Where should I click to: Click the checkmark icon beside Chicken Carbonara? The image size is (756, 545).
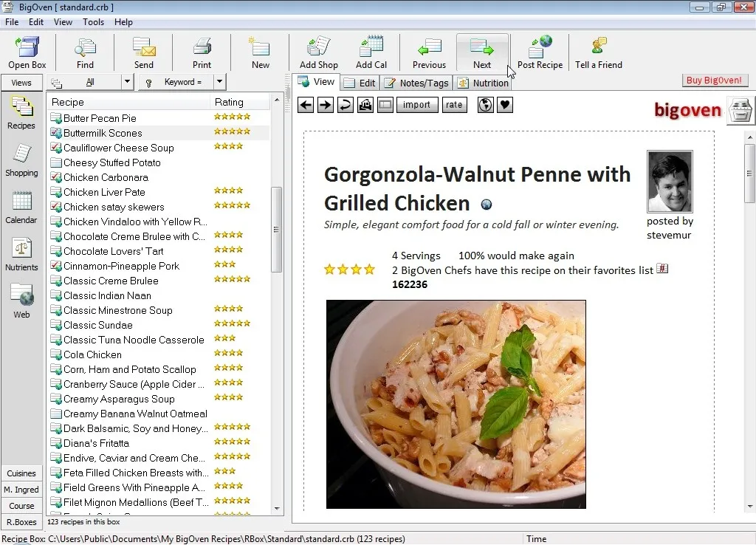55,177
